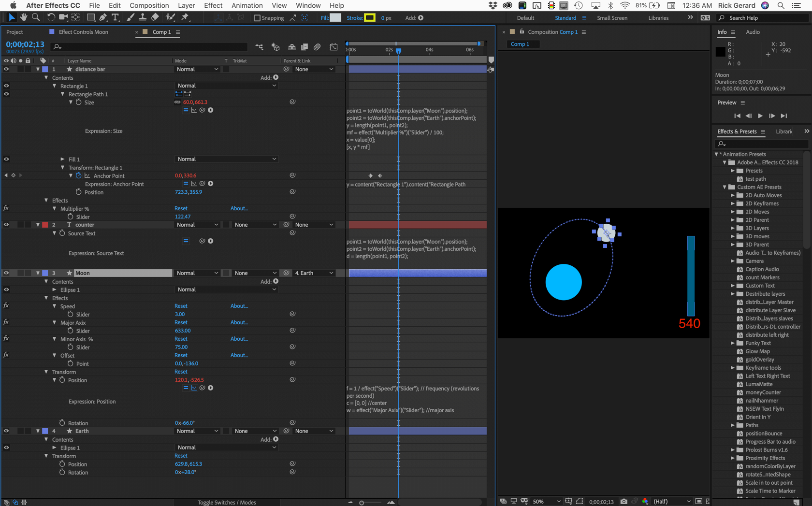Select the Pen tool
The image size is (812, 506).
pos(103,17)
